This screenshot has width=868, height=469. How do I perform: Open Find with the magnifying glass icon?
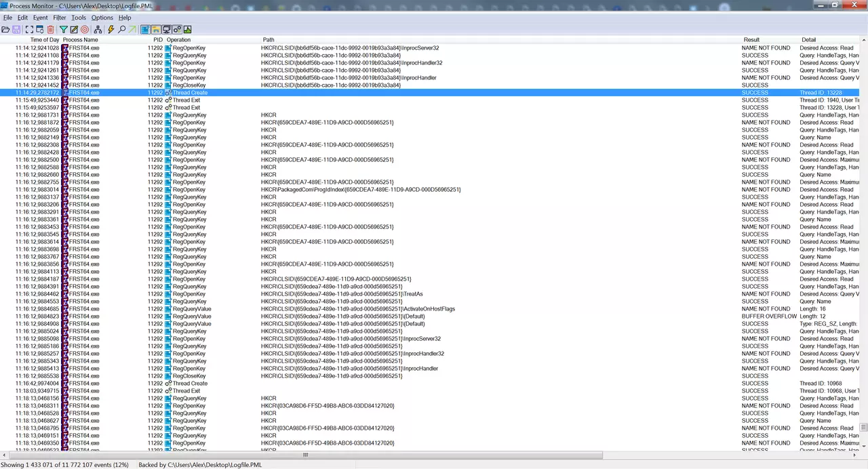(121, 30)
